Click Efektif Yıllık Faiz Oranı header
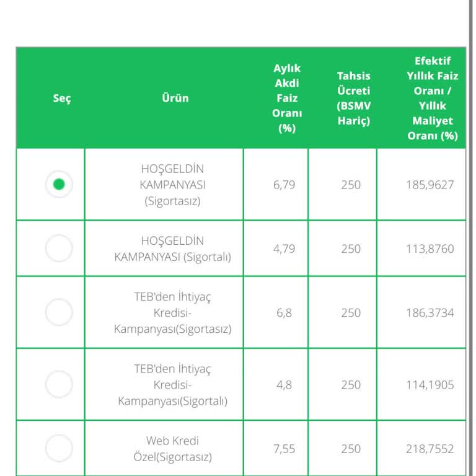 click(x=433, y=98)
